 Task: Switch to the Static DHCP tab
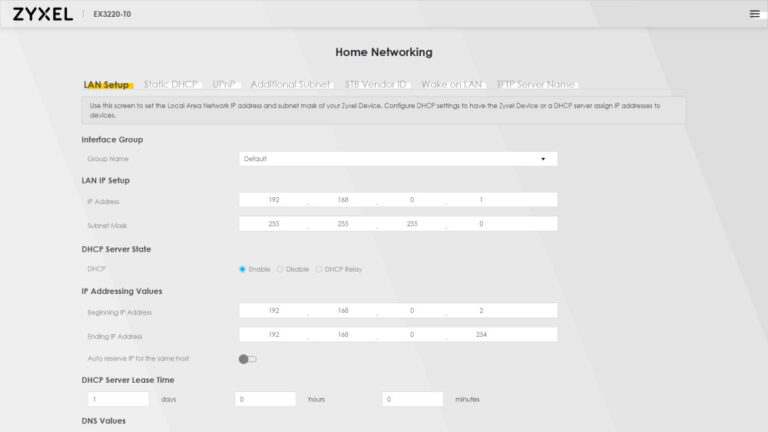point(170,84)
